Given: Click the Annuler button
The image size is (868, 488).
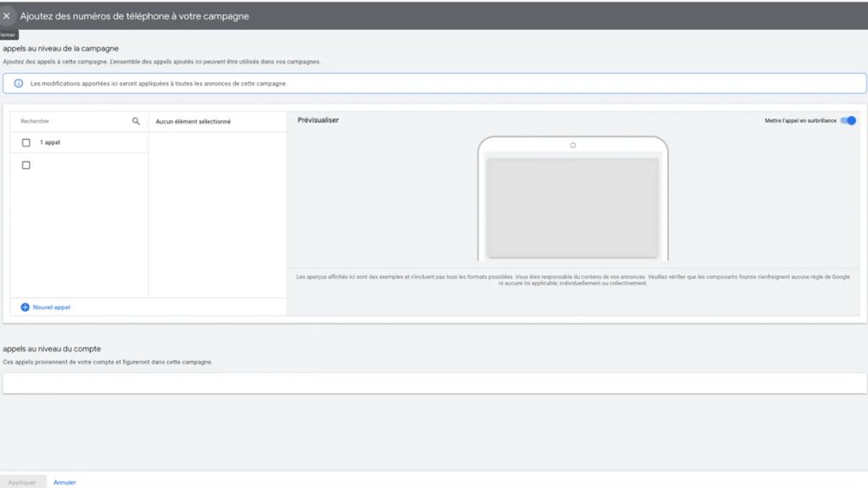Looking at the screenshot, I should click(64, 482).
